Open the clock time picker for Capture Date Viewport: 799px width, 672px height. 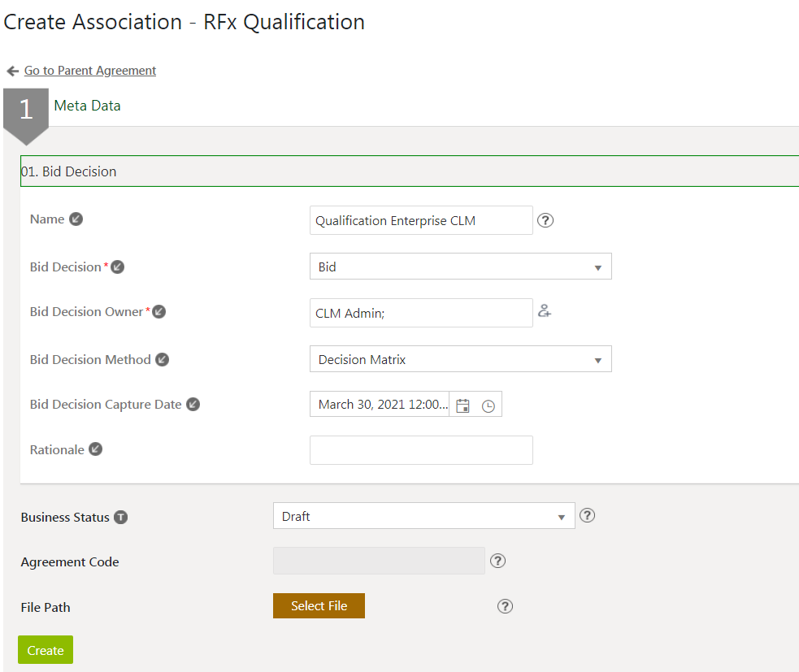(488, 405)
